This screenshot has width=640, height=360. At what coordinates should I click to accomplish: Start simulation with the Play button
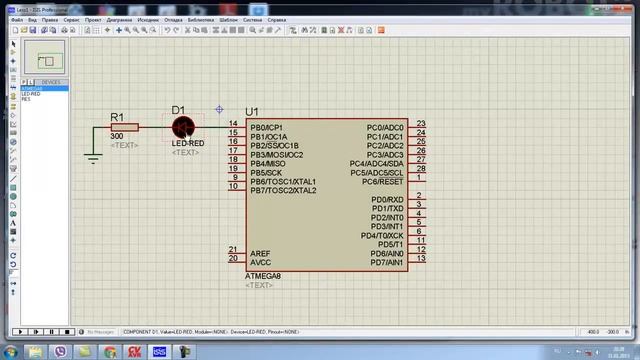click(x=20, y=332)
